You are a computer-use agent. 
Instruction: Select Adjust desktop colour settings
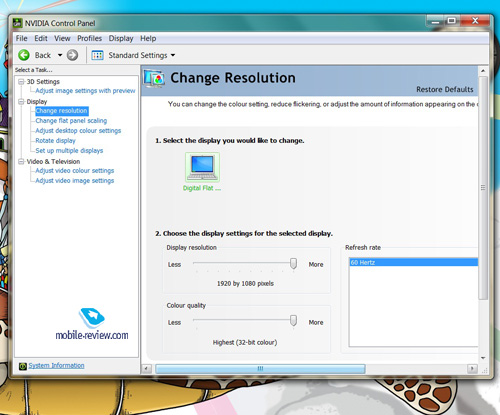point(78,131)
